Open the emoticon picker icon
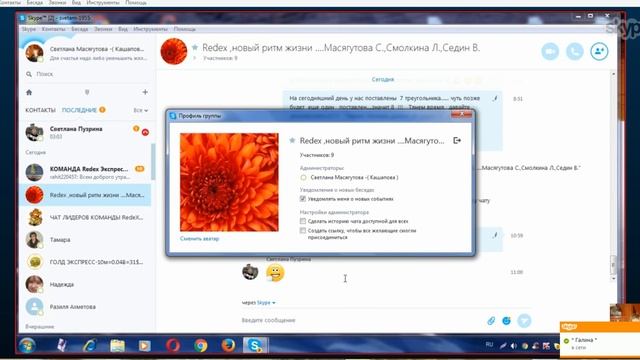This screenshot has height=360, width=640. [x=506, y=321]
